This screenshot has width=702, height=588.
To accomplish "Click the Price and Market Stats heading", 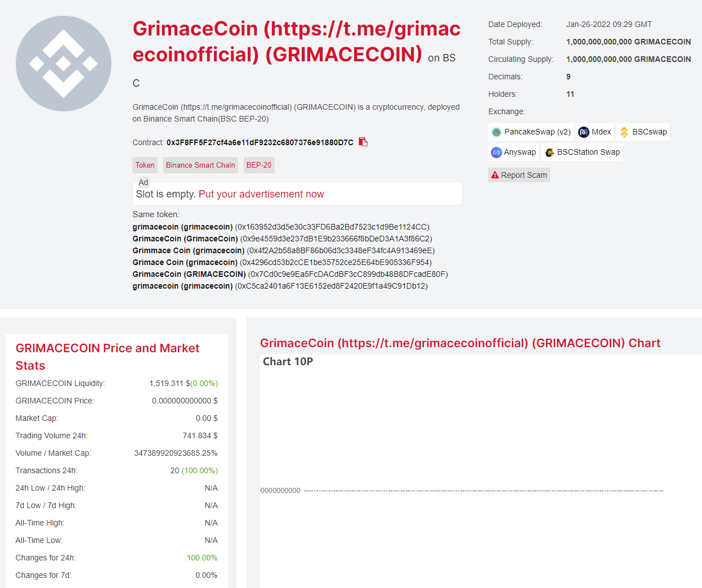I will click(108, 357).
